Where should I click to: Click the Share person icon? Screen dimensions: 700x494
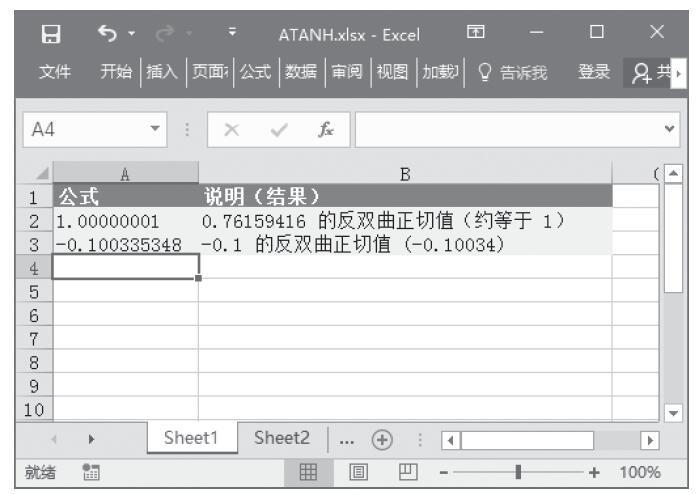tap(662, 72)
